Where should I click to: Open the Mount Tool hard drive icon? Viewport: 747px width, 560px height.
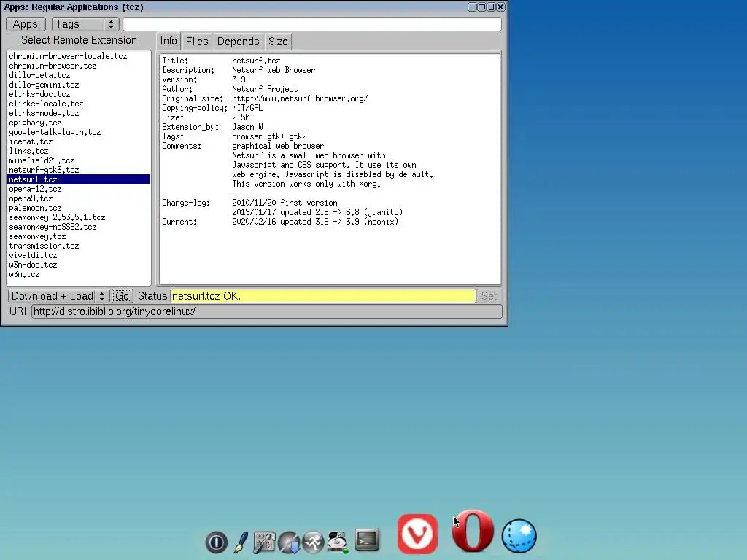(338, 542)
